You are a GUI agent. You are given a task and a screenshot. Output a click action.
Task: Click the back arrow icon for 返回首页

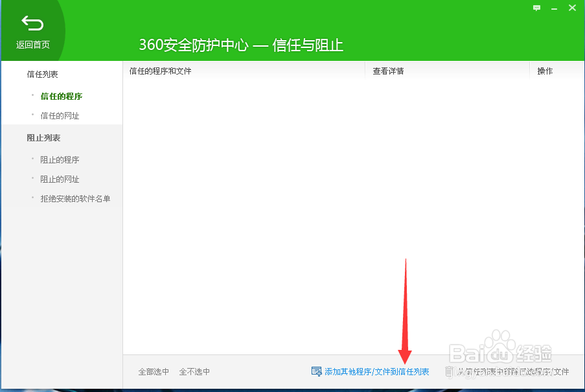click(x=32, y=23)
